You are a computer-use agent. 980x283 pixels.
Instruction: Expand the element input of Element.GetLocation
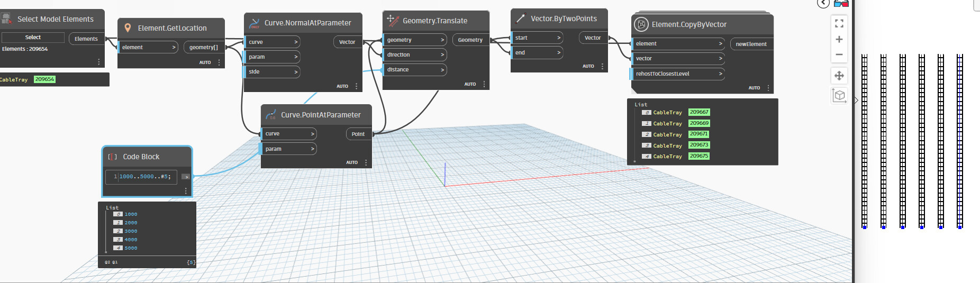tap(174, 47)
